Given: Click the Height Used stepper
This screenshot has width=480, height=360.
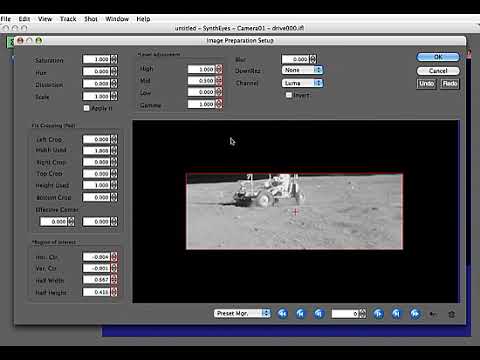Looking at the screenshot, I should [114, 185].
